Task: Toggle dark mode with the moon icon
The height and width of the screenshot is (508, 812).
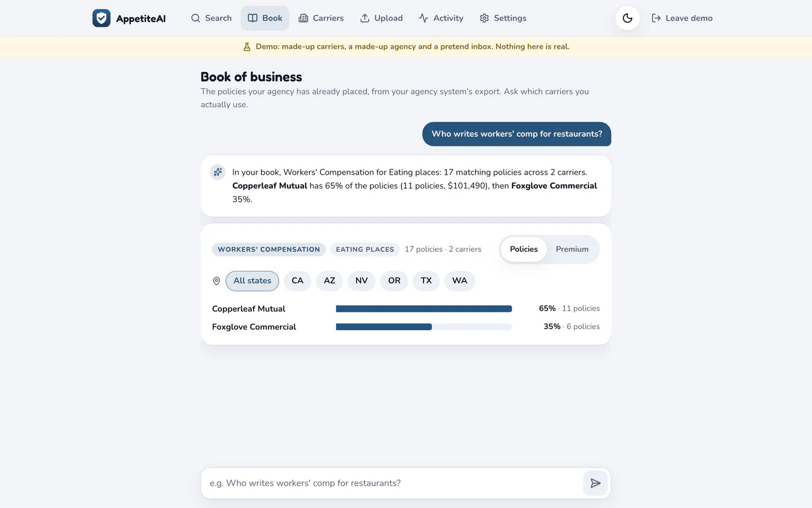Action: pyautogui.click(x=628, y=18)
